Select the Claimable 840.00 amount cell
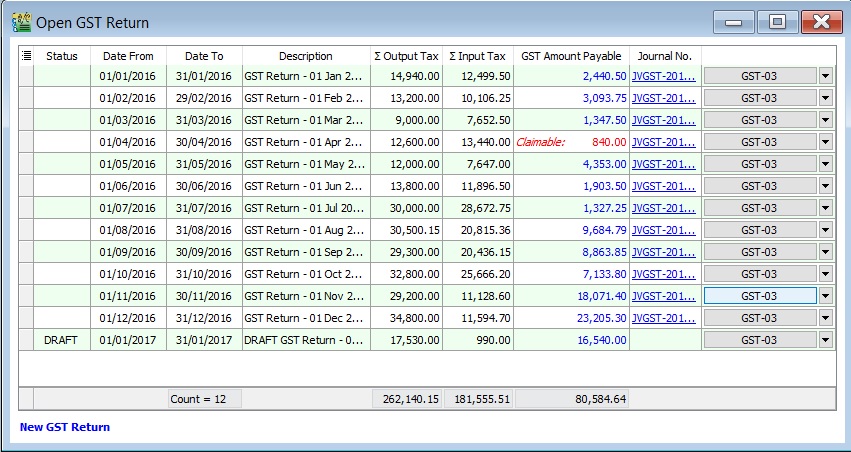 click(x=571, y=142)
